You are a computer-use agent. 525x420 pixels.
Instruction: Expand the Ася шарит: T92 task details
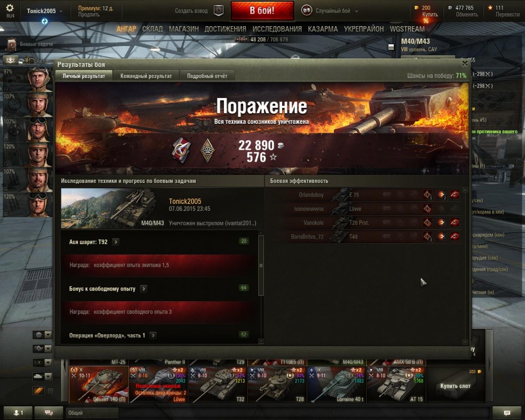[x=115, y=242]
